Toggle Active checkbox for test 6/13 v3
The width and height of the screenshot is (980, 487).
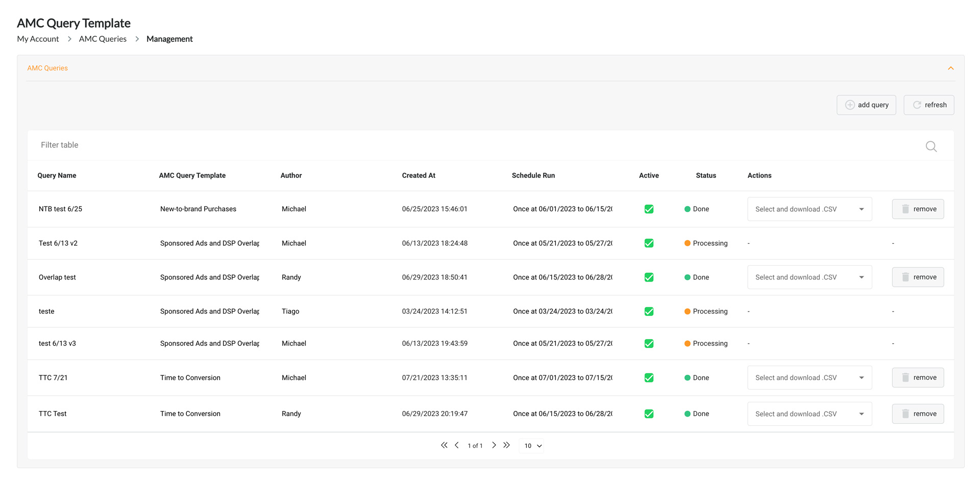pyautogui.click(x=649, y=344)
